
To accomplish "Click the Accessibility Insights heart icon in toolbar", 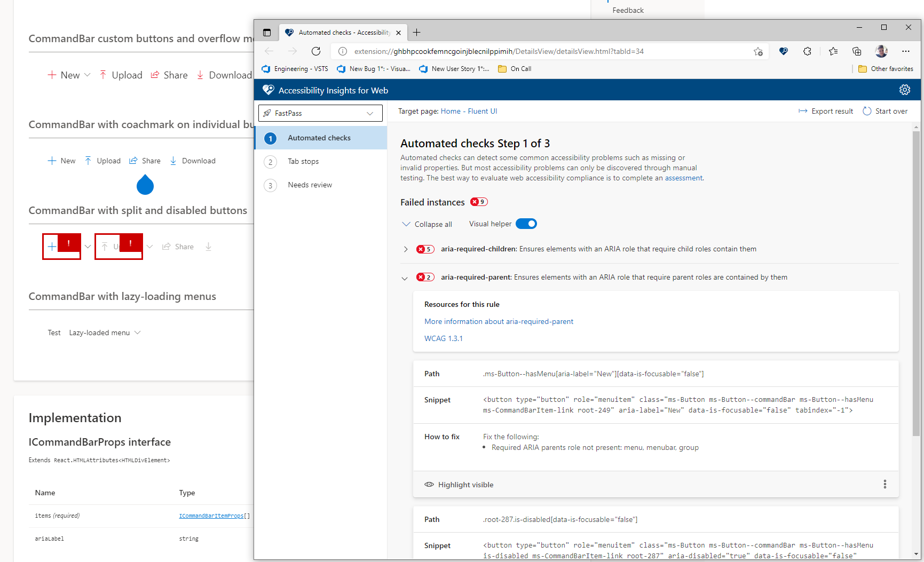I will click(x=783, y=51).
